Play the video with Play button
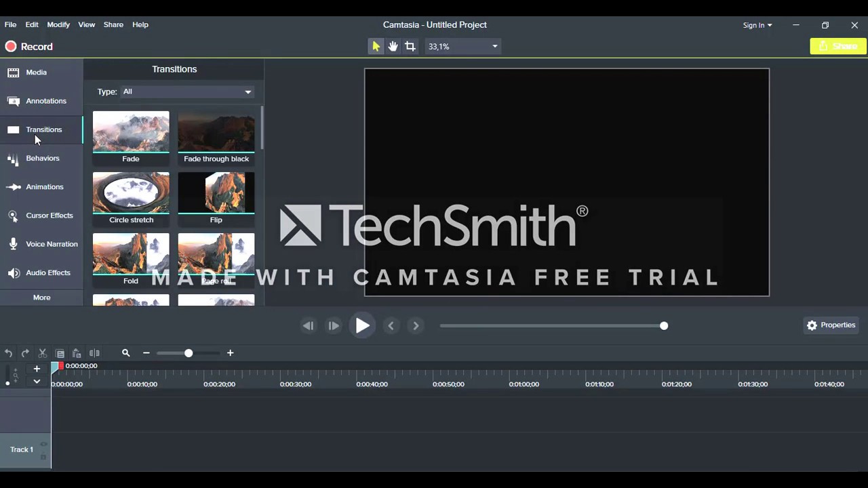 (x=362, y=326)
